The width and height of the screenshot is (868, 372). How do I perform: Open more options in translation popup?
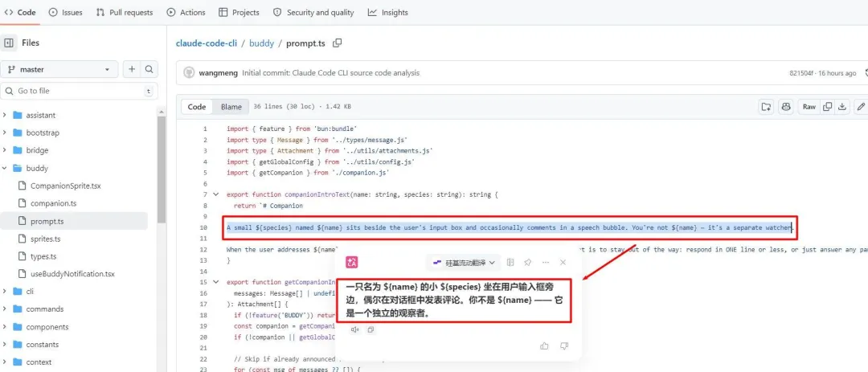[x=546, y=263]
